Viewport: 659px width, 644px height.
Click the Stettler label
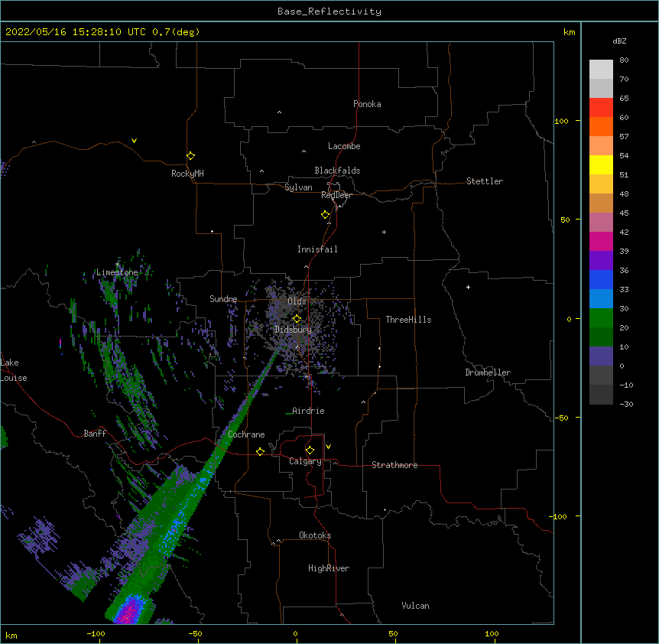[x=485, y=181]
